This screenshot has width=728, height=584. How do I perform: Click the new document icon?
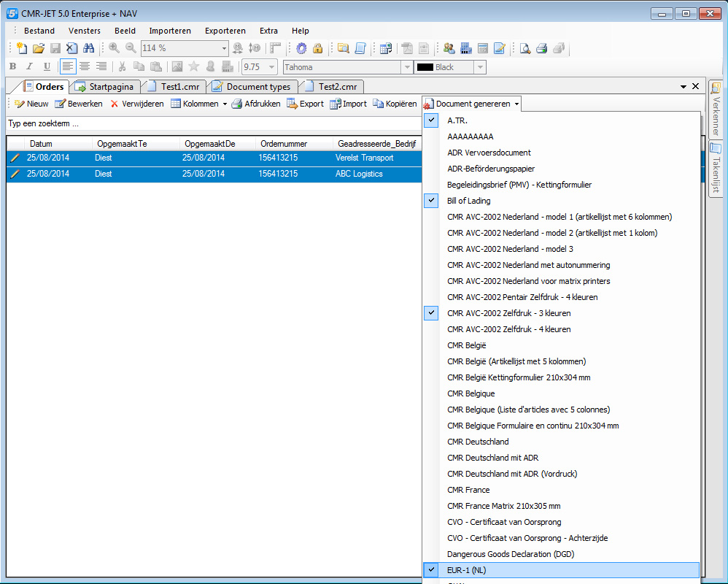pyautogui.click(x=22, y=49)
